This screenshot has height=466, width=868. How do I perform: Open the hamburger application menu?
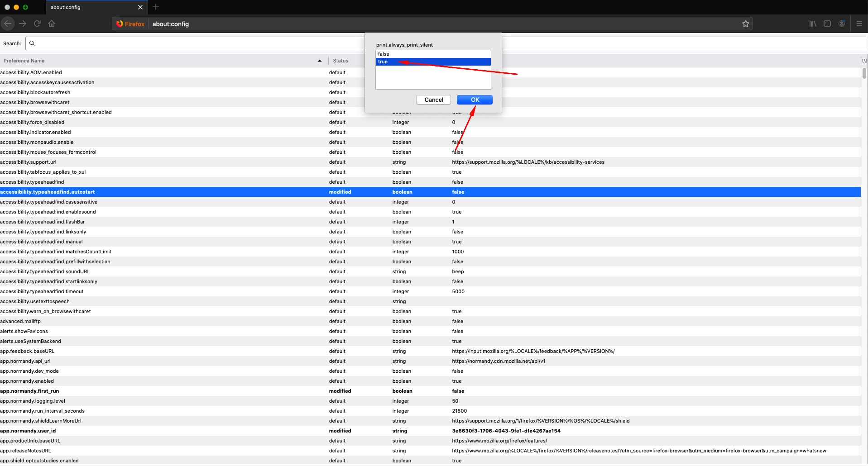859,24
